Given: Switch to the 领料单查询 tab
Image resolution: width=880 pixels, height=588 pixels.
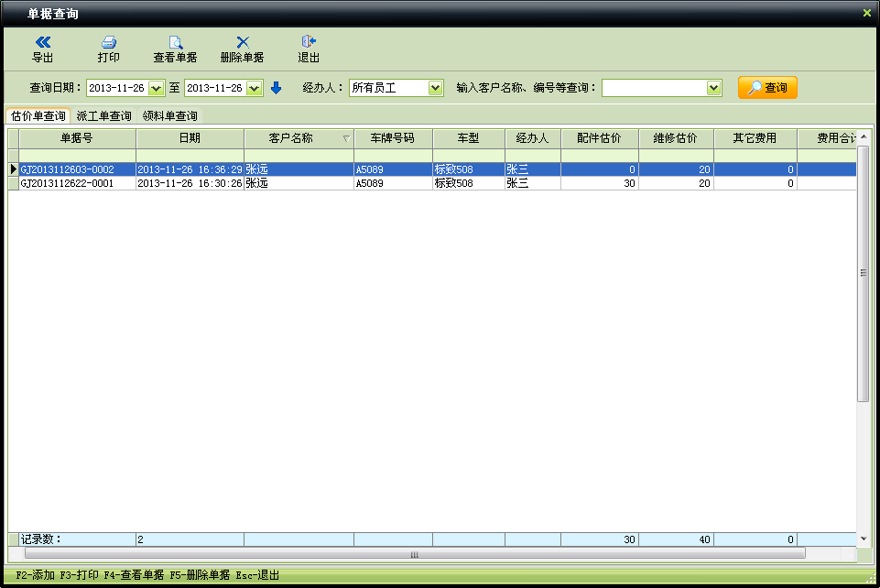Looking at the screenshot, I should click(170, 116).
